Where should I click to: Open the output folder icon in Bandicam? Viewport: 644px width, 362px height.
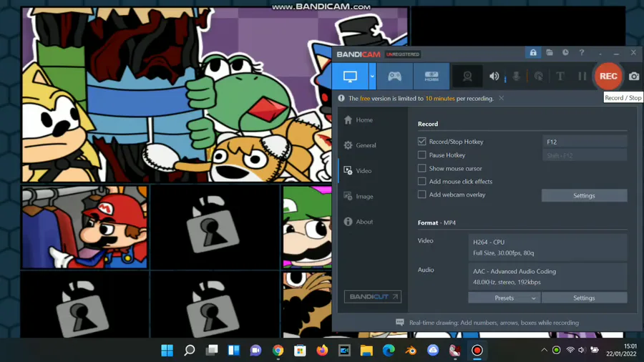click(549, 52)
